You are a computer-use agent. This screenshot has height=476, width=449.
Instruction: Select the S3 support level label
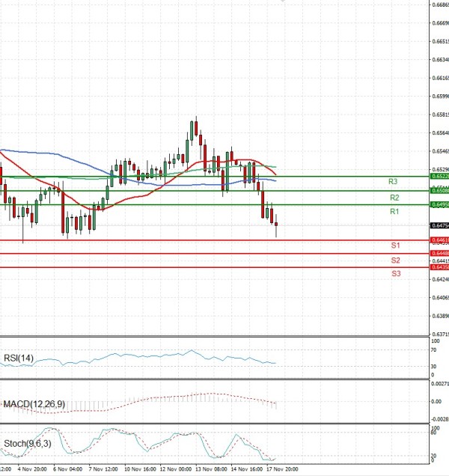[x=395, y=274]
